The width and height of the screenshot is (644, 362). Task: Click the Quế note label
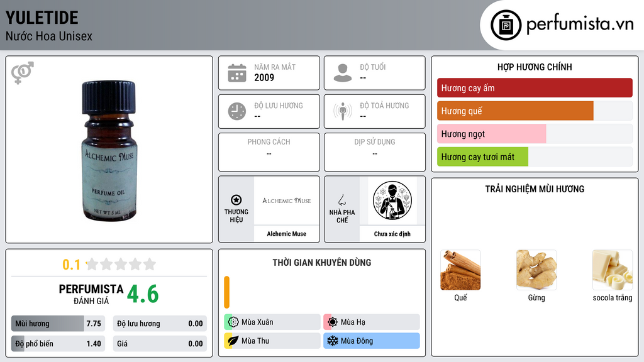[x=460, y=297]
